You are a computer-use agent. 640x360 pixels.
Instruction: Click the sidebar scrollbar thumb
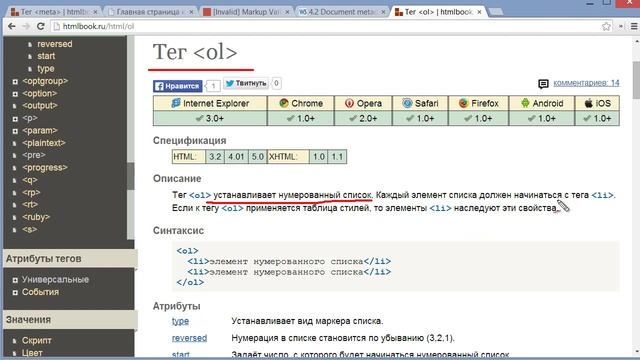tap(131, 176)
